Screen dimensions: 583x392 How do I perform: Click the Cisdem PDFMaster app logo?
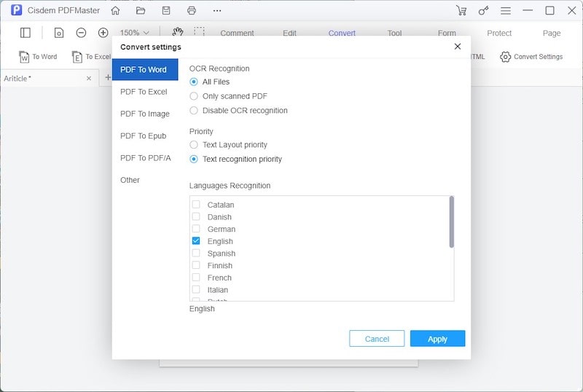[16, 10]
